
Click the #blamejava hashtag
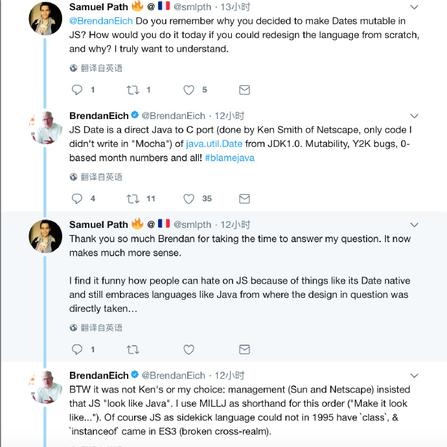pyautogui.click(x=230, y=158)
